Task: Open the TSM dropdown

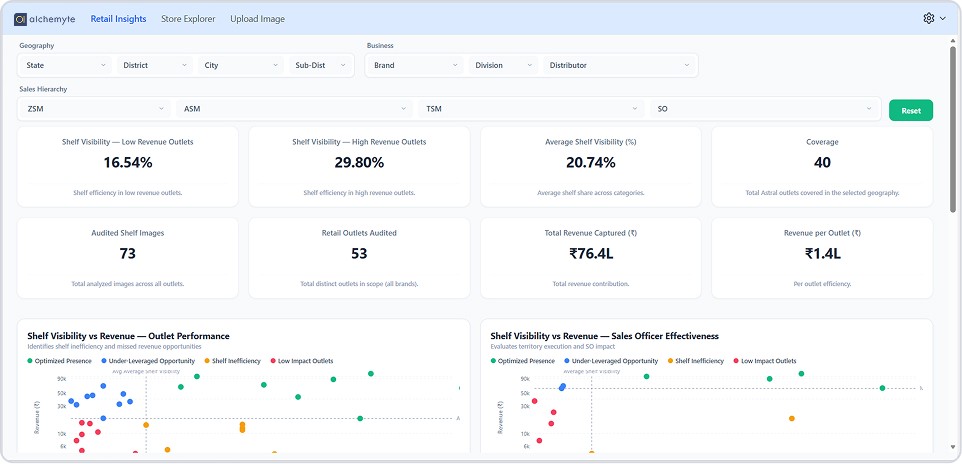Action: tap(531, 109)
